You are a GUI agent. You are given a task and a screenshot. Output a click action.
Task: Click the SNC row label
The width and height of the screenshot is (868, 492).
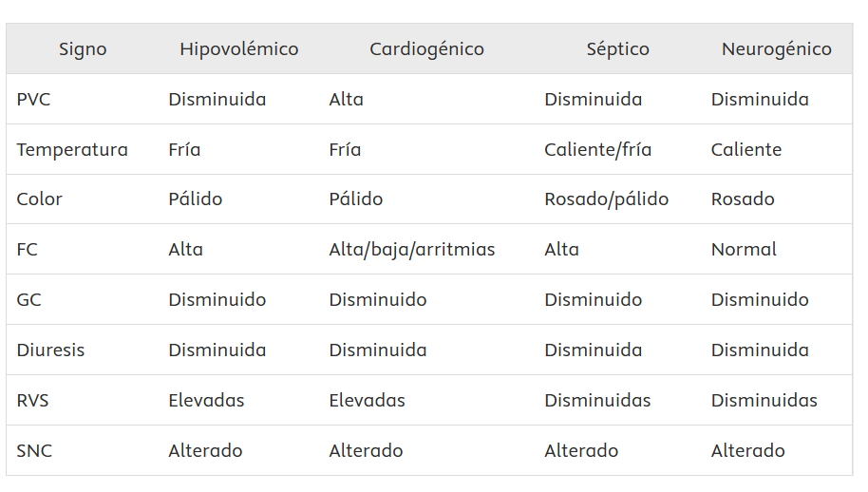click(34, 451)
